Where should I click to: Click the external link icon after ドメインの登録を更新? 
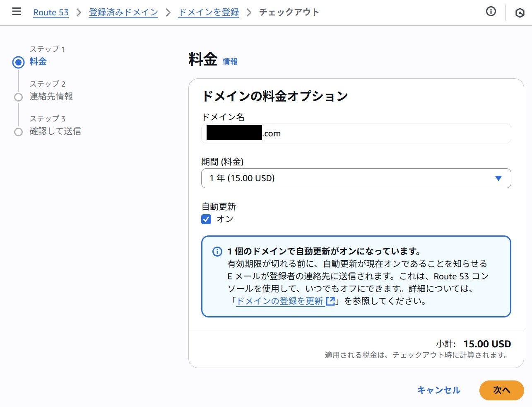tap(330, 301)
